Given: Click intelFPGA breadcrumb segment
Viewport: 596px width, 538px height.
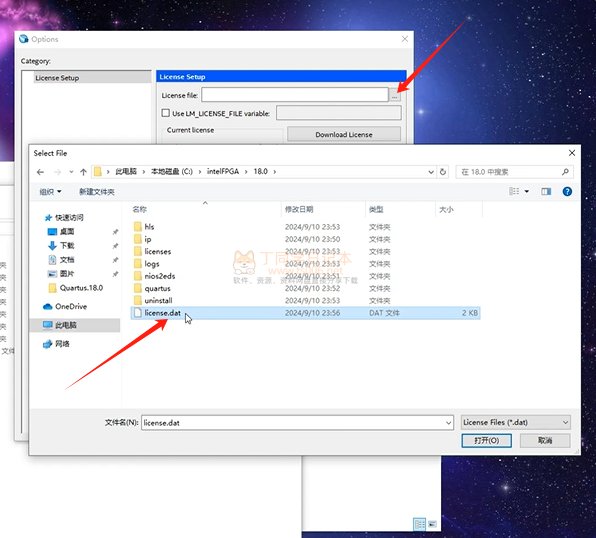Looking at the screenshot, I should (x=223, y=172).
